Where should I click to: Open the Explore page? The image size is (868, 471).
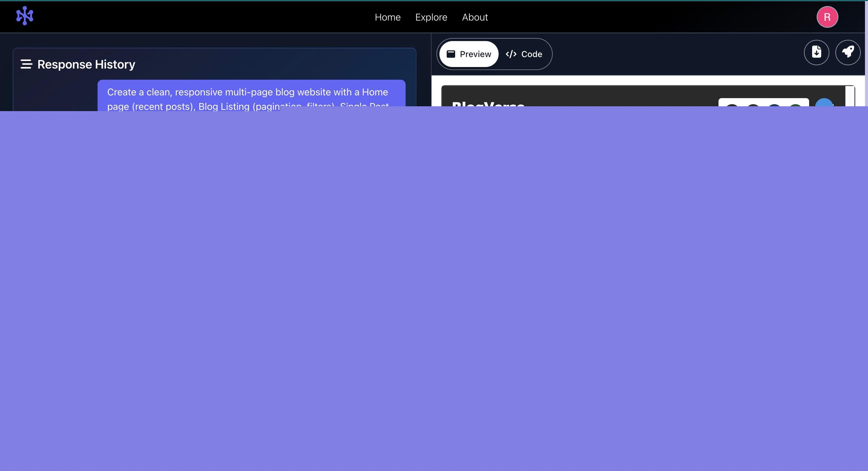(x=431, y=17)
